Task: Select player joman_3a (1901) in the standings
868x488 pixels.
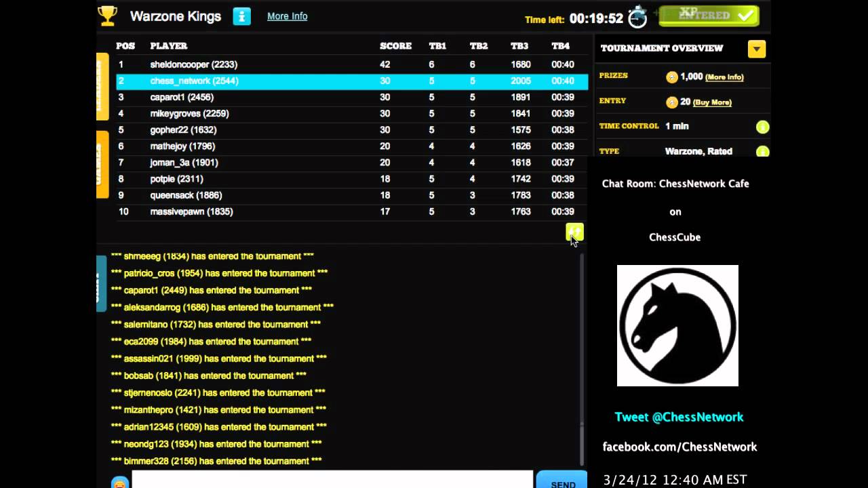Action: [x=352, y=163]
